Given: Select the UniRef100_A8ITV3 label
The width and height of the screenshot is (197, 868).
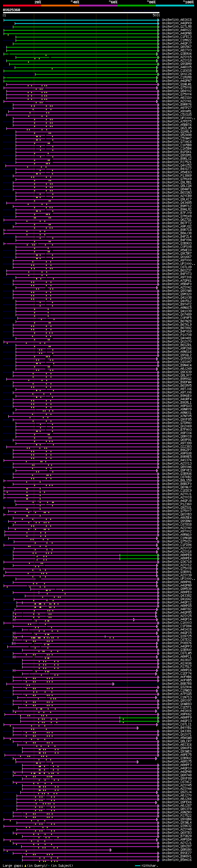Looking at the screenshot, I should [x=176, y=50].
